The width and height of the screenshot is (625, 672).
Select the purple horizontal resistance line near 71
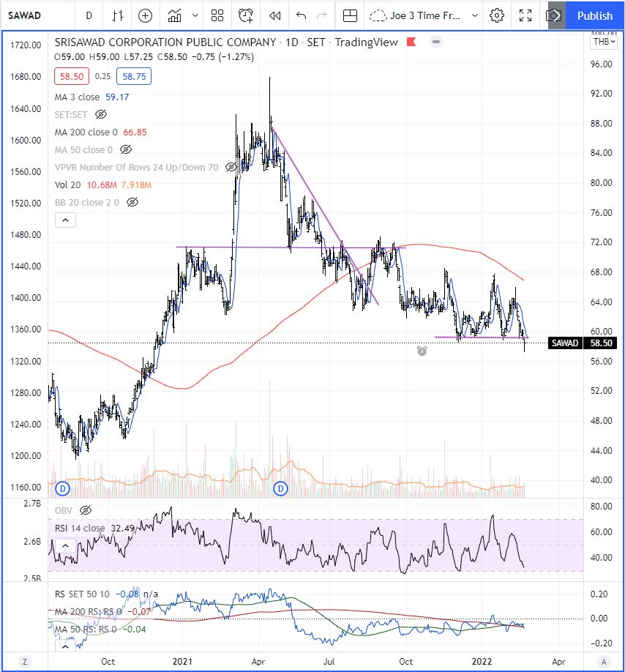(x=291, y=247)
